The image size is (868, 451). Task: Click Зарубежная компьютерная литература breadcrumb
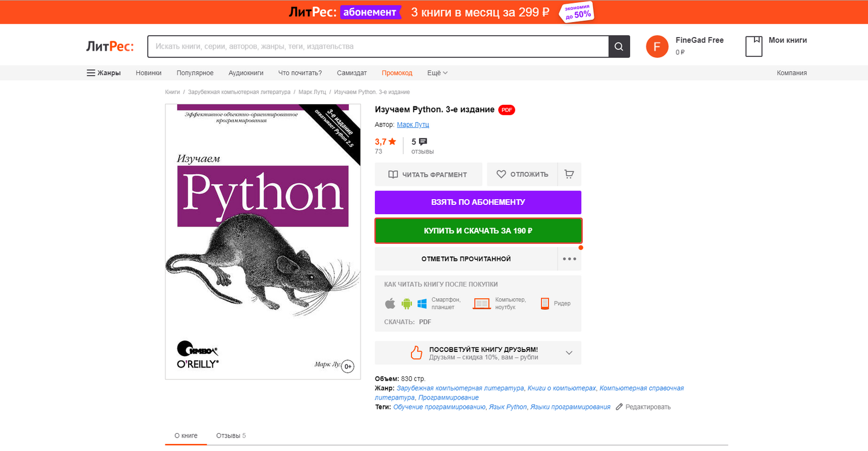click(x=240, y=92)
